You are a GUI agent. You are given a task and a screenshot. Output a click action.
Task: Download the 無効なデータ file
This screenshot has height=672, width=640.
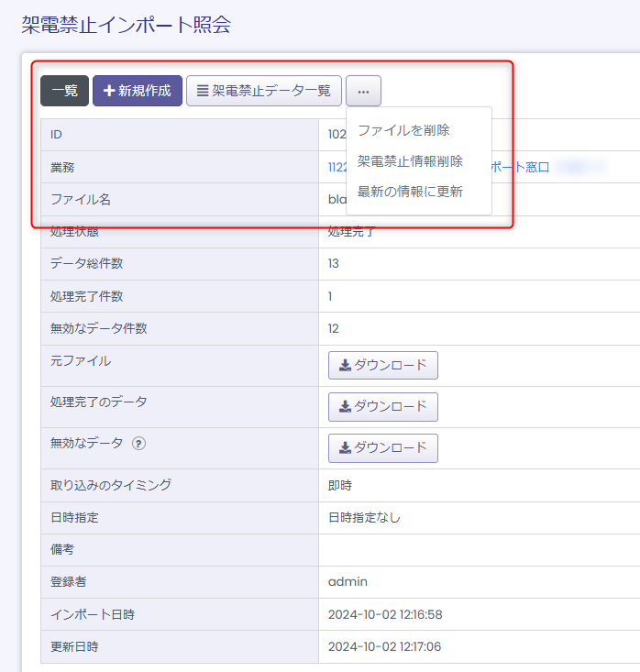(x=382, y=447)
